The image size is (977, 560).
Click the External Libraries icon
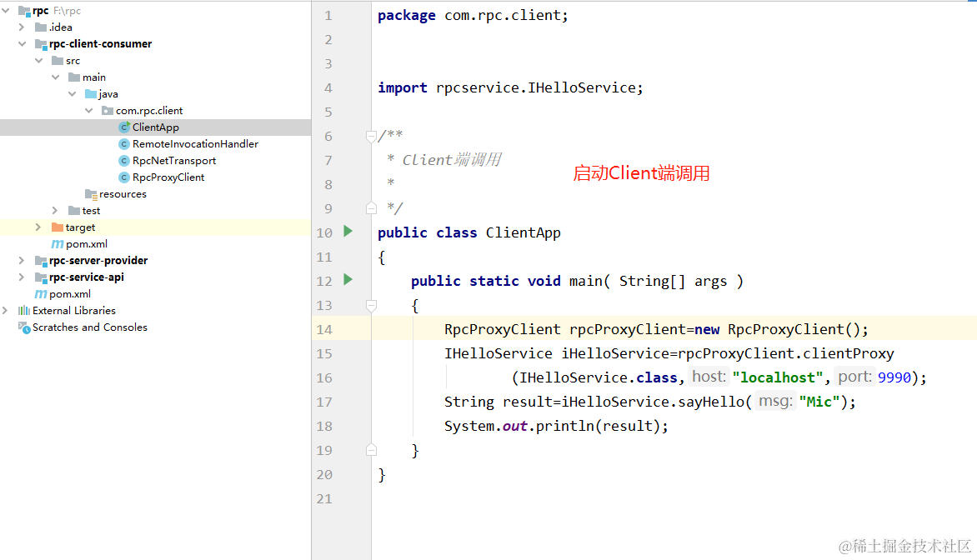click(23, 310)
